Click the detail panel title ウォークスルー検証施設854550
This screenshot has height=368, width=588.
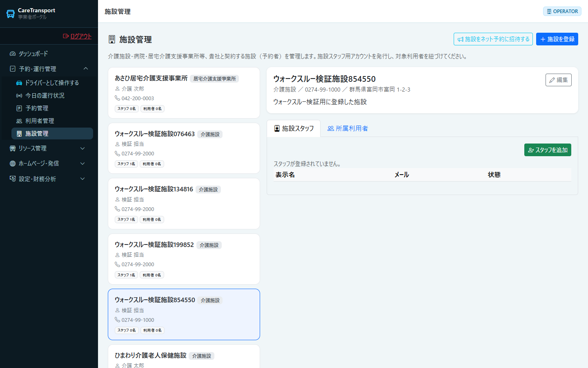point(324,79)
